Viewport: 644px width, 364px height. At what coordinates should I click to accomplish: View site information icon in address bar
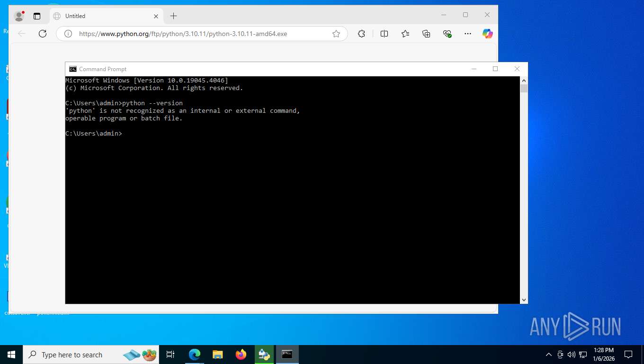68,34
